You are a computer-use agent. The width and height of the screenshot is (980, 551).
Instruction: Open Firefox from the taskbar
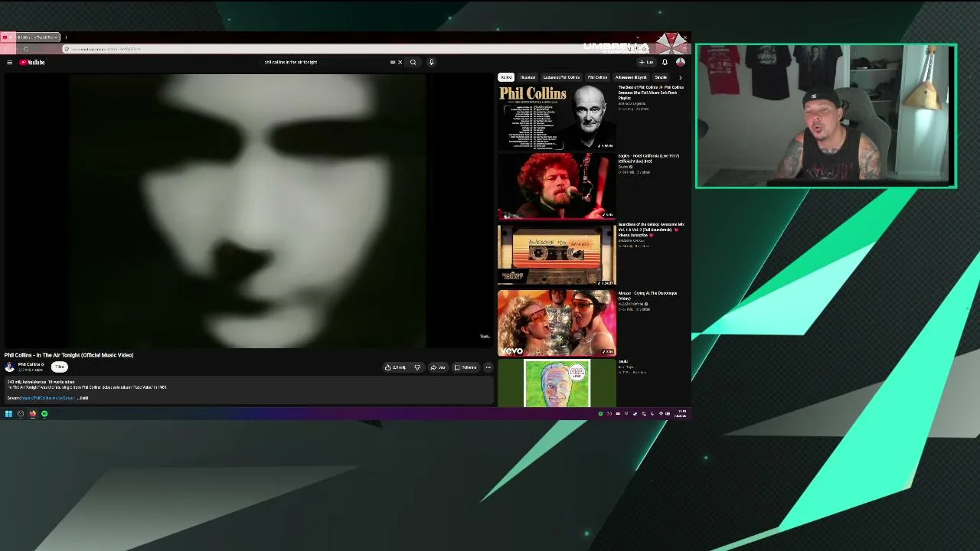coord(32,414)
